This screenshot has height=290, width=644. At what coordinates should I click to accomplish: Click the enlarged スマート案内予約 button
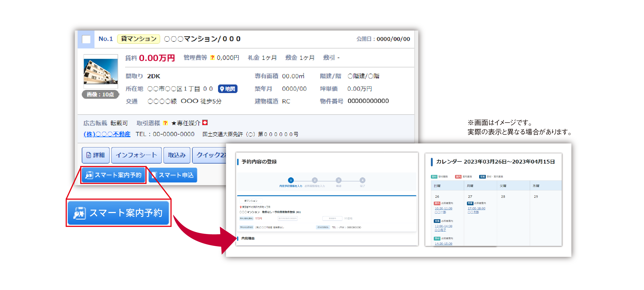click(118, 213)
